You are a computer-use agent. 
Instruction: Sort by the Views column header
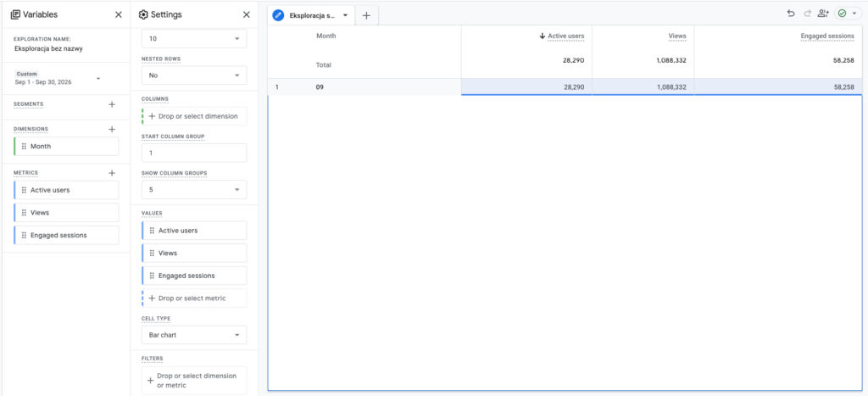(677, 36)
